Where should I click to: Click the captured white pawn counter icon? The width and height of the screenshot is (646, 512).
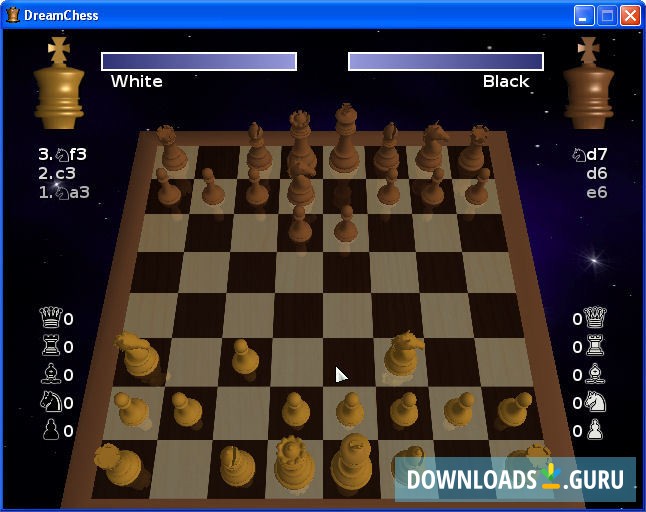coord(595,429)
